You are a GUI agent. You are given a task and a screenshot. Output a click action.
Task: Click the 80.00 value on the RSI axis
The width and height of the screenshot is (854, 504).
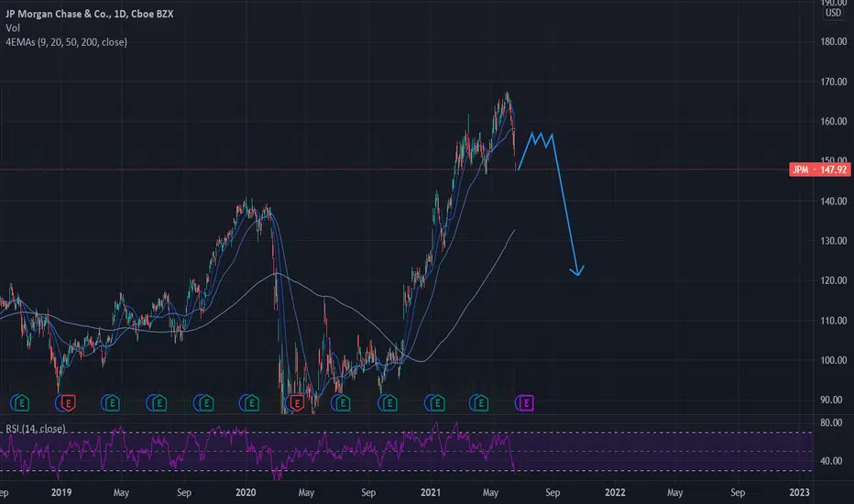point(831,422)
